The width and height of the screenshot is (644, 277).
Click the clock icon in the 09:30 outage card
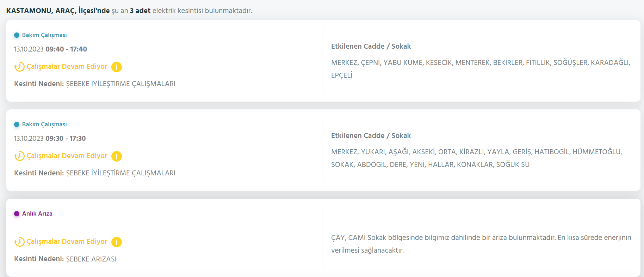pyautogui.click(x=19, y=156)
